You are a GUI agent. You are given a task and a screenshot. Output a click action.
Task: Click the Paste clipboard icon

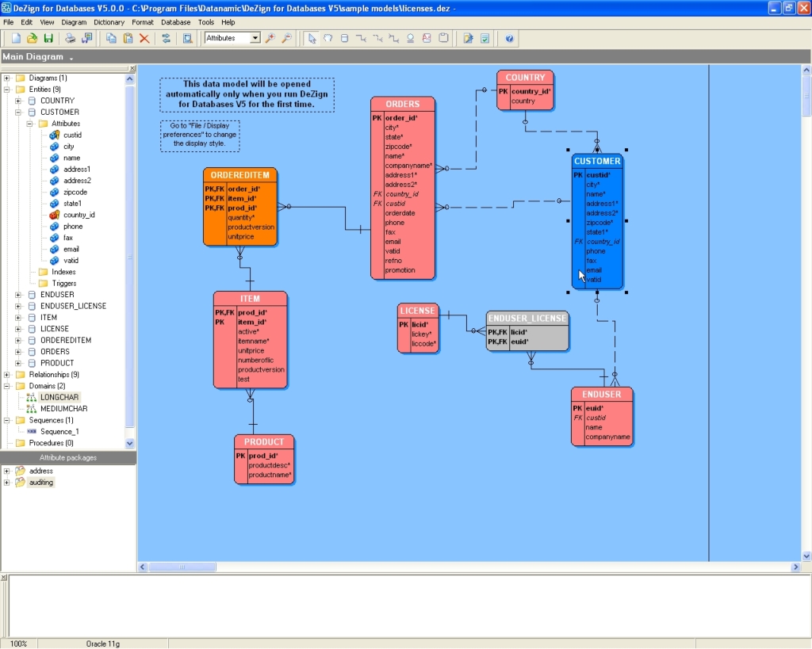click(128, 38)
